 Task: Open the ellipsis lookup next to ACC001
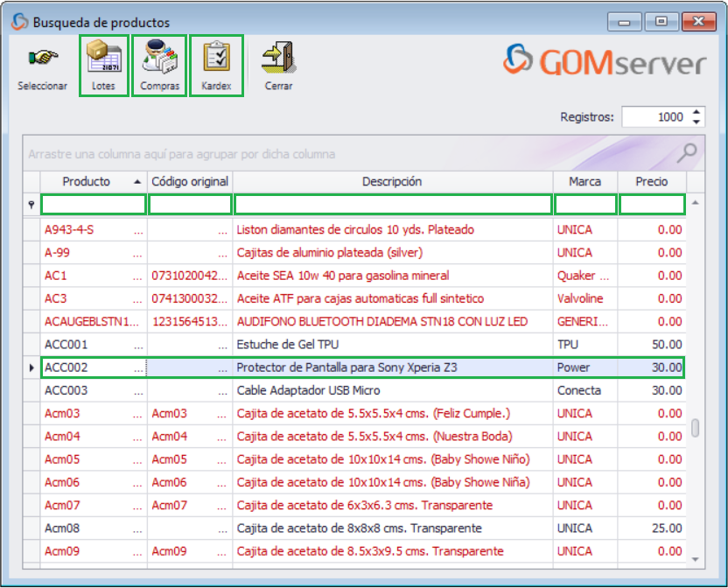point(137,345)
